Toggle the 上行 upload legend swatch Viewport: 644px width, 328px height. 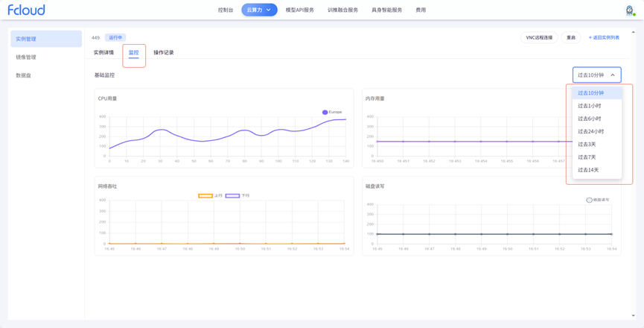point(205,195)
